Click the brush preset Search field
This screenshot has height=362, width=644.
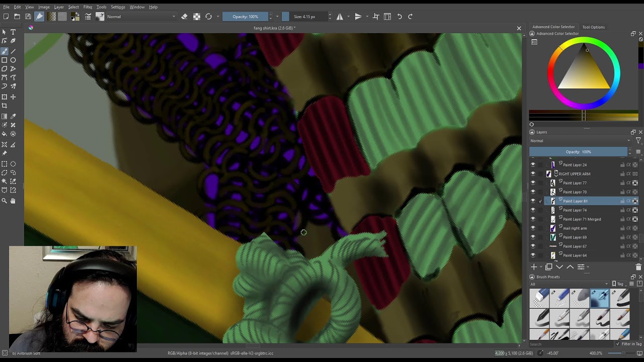[571, 344]
